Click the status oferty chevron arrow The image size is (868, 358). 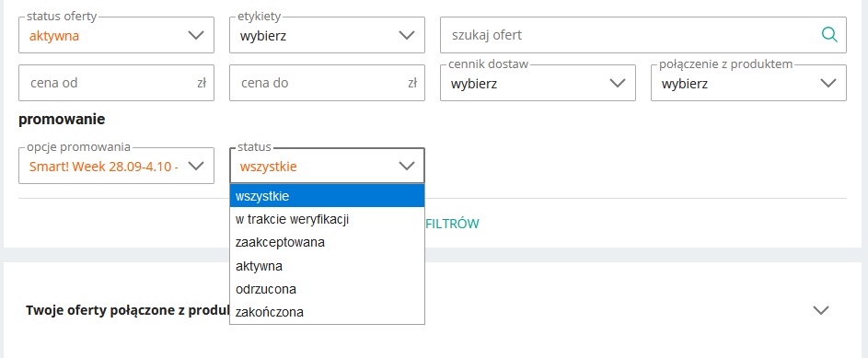[x=196, y=35]
